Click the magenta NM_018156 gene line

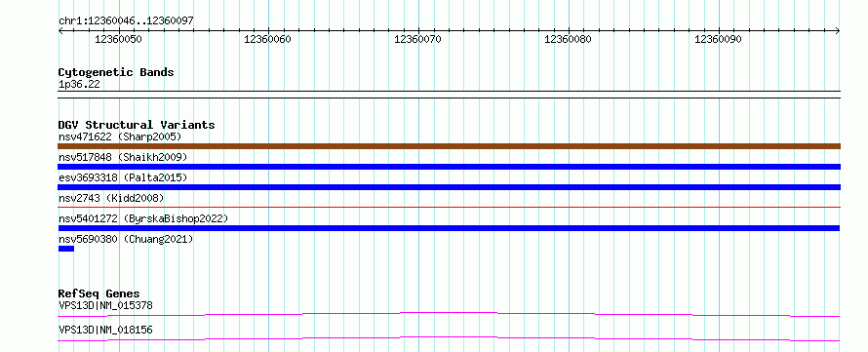449,338
